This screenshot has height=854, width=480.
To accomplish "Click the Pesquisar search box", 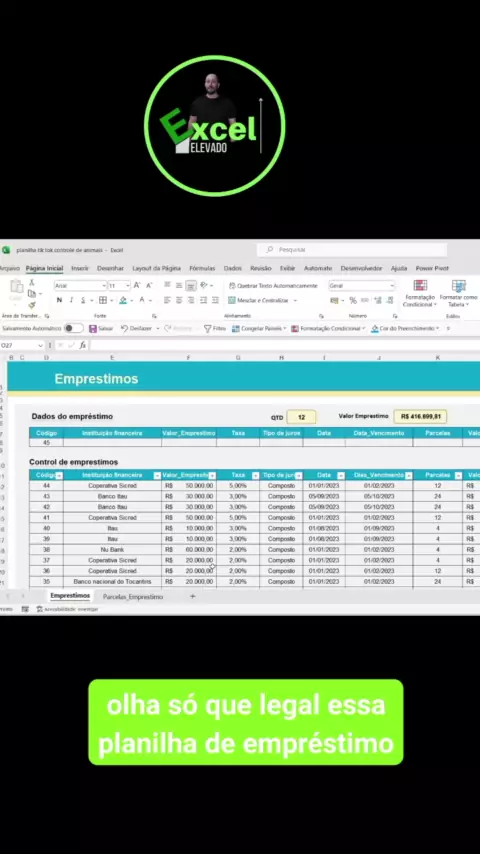I will 352,249.
